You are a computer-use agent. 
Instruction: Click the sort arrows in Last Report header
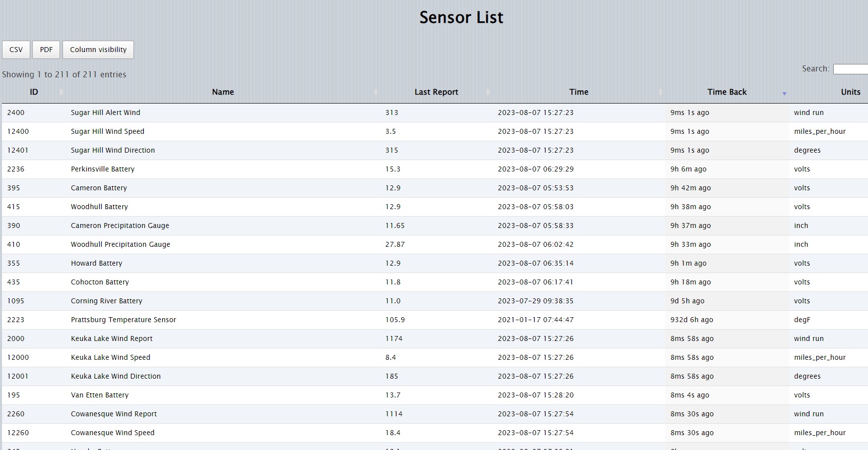click(x=488, y=92)
